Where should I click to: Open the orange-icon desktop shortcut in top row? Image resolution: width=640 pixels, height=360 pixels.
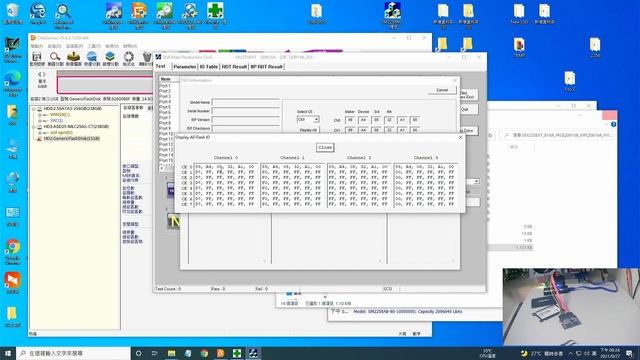tap(139, 15)
